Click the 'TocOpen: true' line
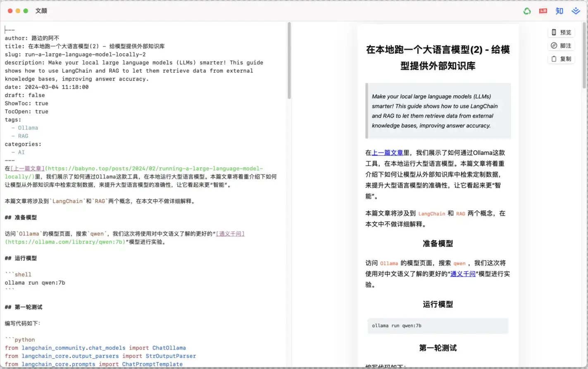This screenshot has height=369, width=588. click(26, 112)
